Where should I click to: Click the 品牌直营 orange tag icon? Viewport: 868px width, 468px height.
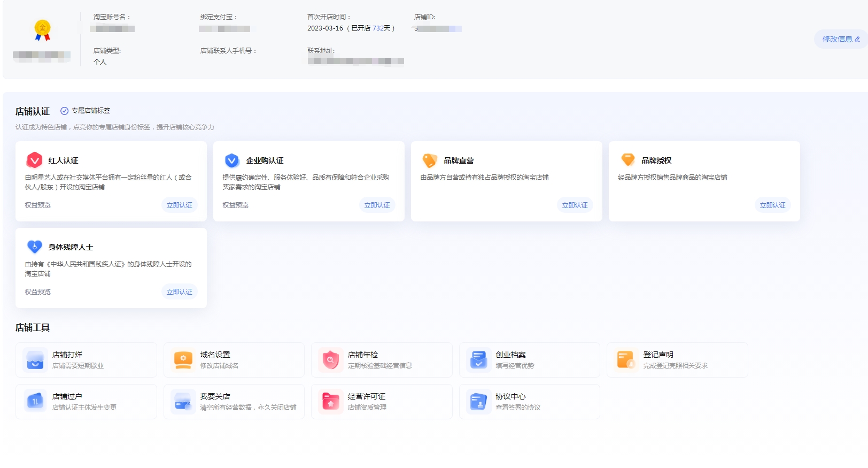[430, 160]
